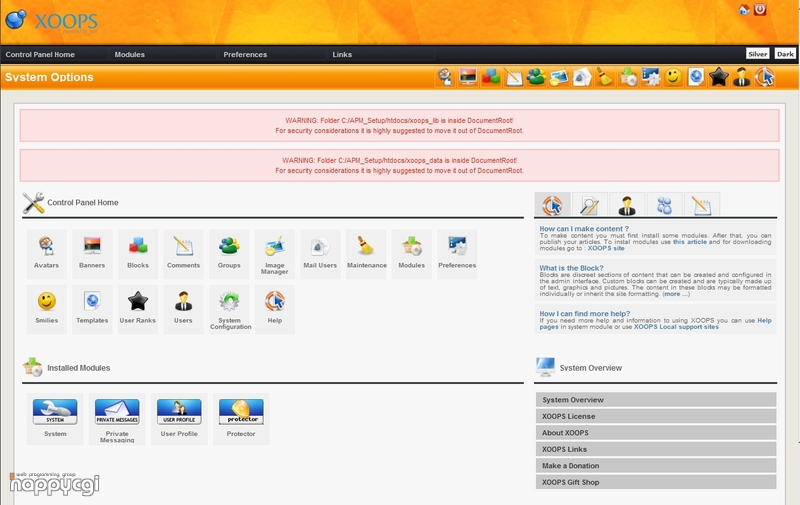
Task: Open the Links menu
Action: pyautogui.click(x=342, y=55)
